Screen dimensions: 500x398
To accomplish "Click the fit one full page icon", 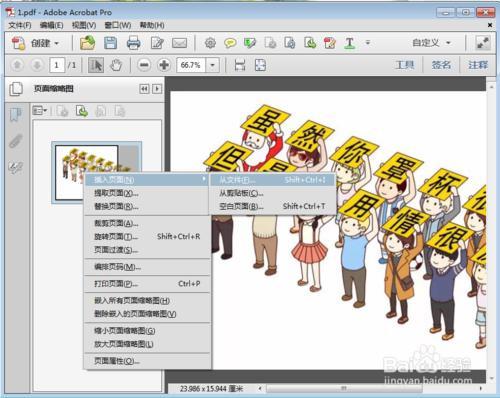I will (260, 65).
